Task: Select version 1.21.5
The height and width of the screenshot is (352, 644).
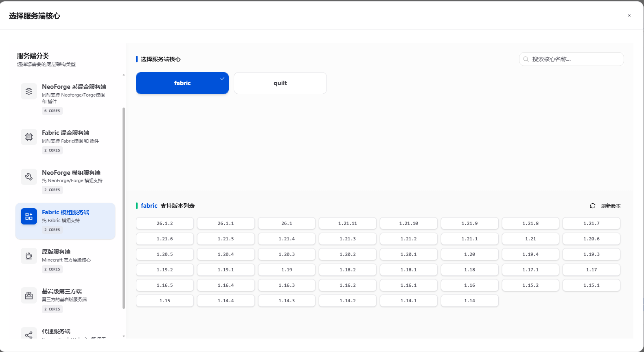Action: click(226, 239)
